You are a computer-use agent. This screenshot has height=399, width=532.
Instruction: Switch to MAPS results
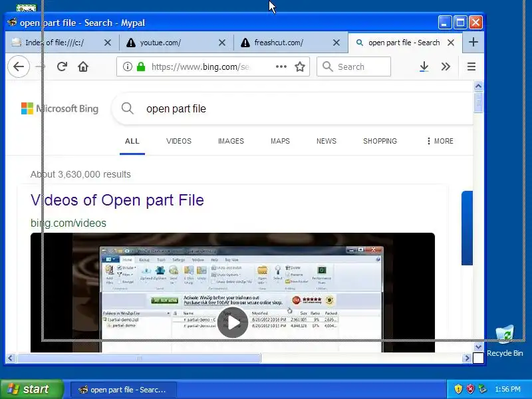pyautogui.click(x=280, y=141)
